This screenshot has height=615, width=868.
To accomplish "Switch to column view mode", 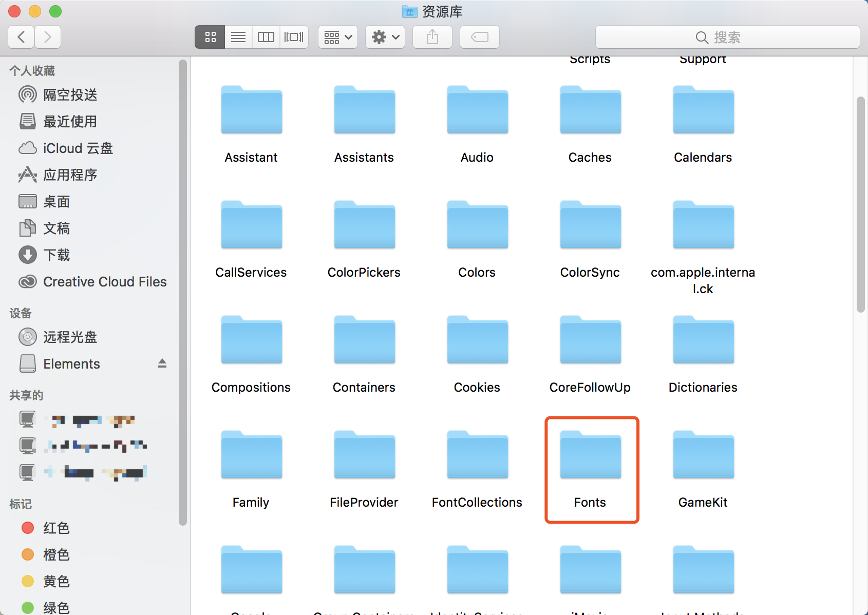I will (x=266, y=37).
